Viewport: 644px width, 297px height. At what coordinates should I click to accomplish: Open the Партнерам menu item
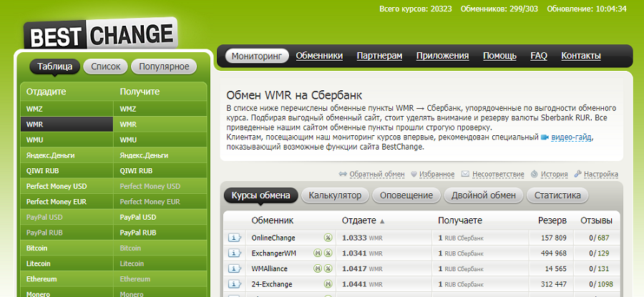coord(379,56)
